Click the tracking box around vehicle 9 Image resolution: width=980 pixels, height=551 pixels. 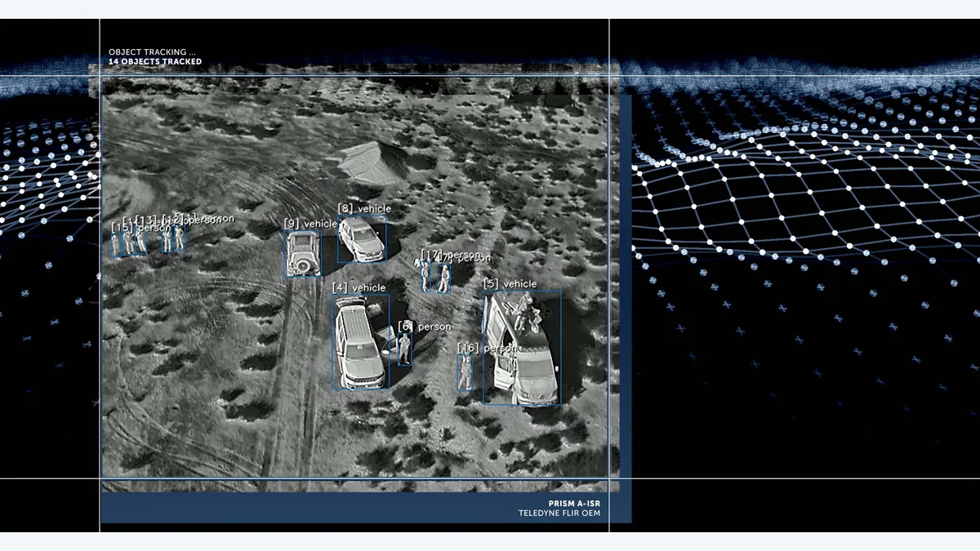tap(303, 254)
